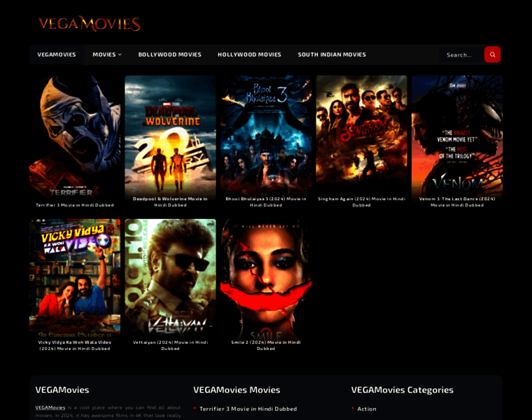Click the 'VEGAMovies Movies' footer heading
Screen dimensions: 532x420
[x=237, y=390]
